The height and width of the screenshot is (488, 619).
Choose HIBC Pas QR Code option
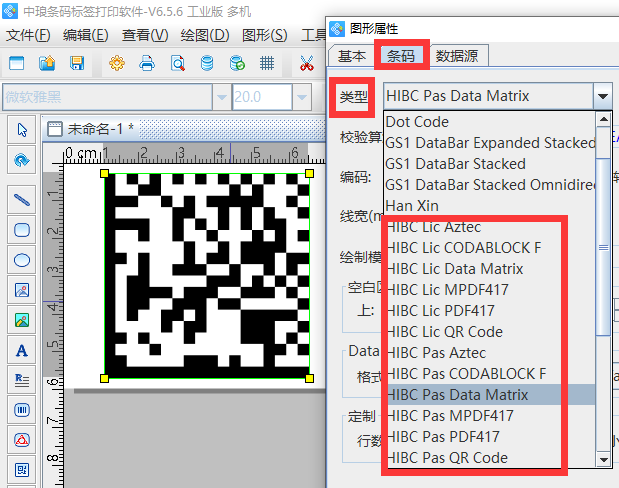(x=490, y=458)
